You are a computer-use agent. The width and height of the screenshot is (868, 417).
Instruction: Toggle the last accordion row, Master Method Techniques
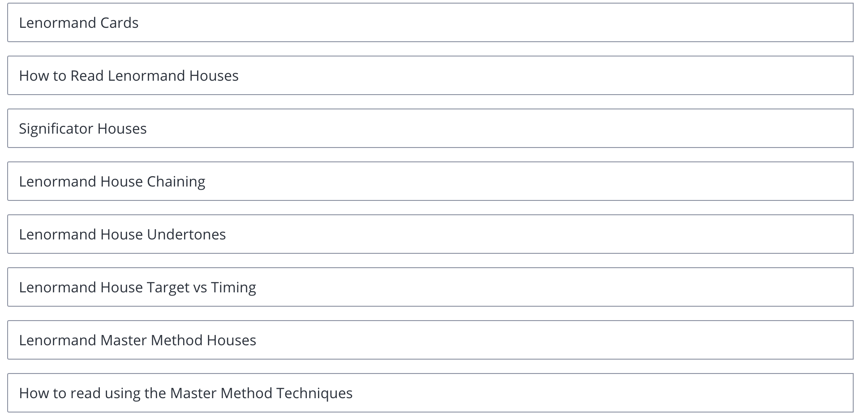(x=430, y=393)
